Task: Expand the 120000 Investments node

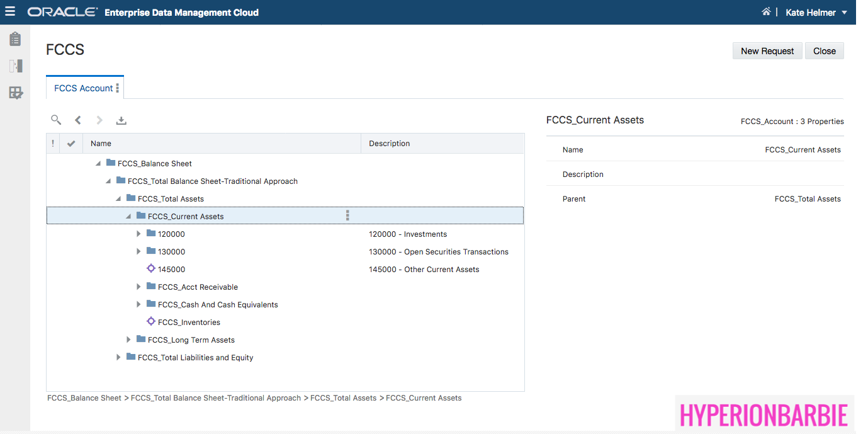Action: (139, 234)
